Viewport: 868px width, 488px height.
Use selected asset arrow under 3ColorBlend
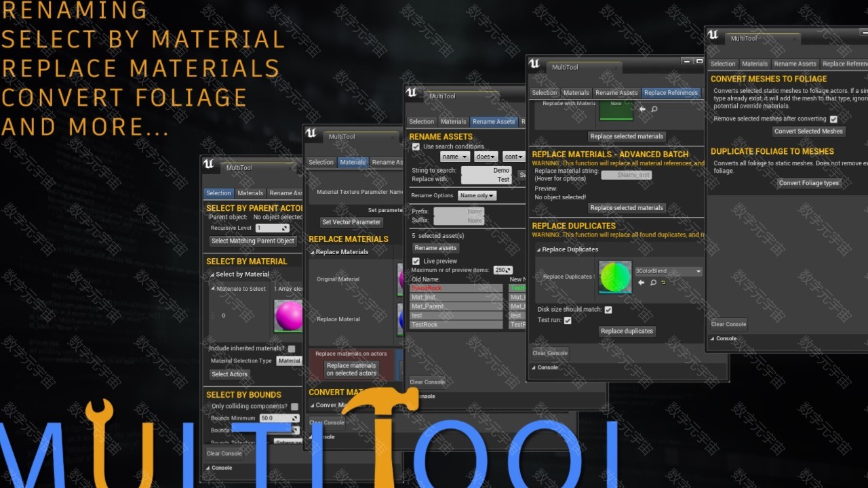[642, 283]
